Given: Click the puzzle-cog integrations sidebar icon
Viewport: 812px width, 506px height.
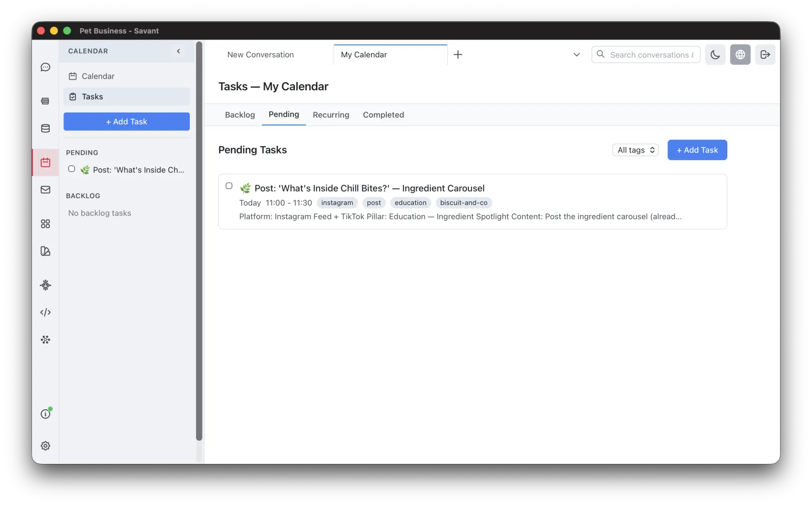Looking at the screenshot, I should (46, 285).
